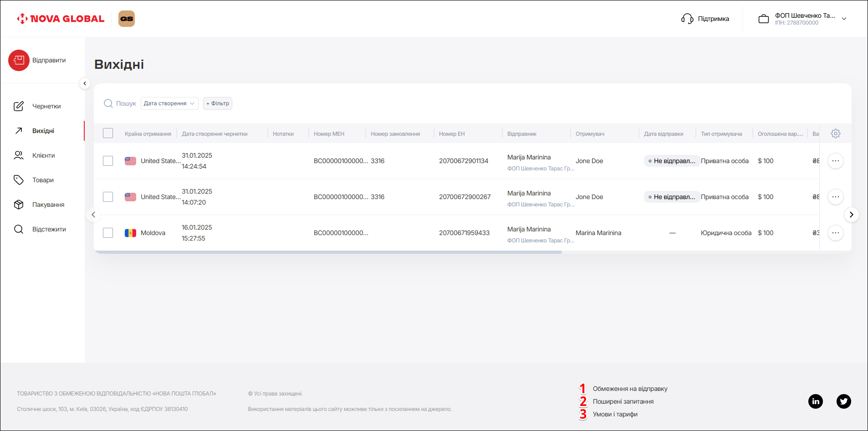Image resolution: width=868 pixels, height=431 pixels.
Task: Collapse the left sidebar with arrow
Action: [85, 83]
